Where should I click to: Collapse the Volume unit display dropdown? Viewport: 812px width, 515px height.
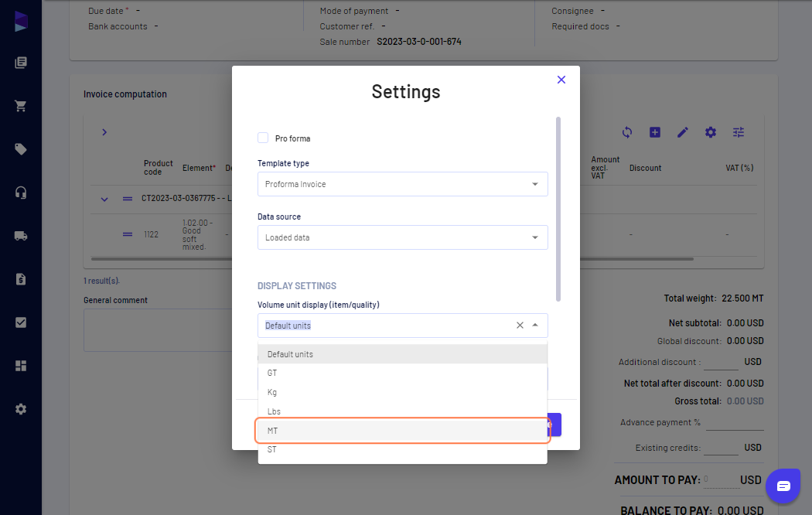(x=535, y=325)
